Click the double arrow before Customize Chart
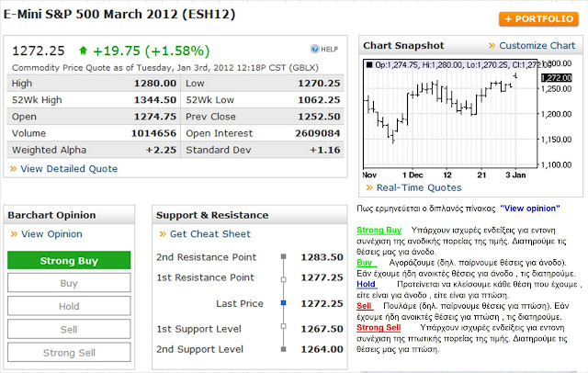This screenshot has width=588, height=373. tap(492, 46)
